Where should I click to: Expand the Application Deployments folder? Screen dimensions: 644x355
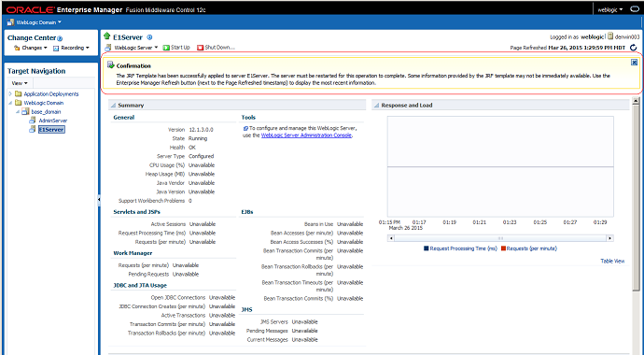[x=10, y=93]
